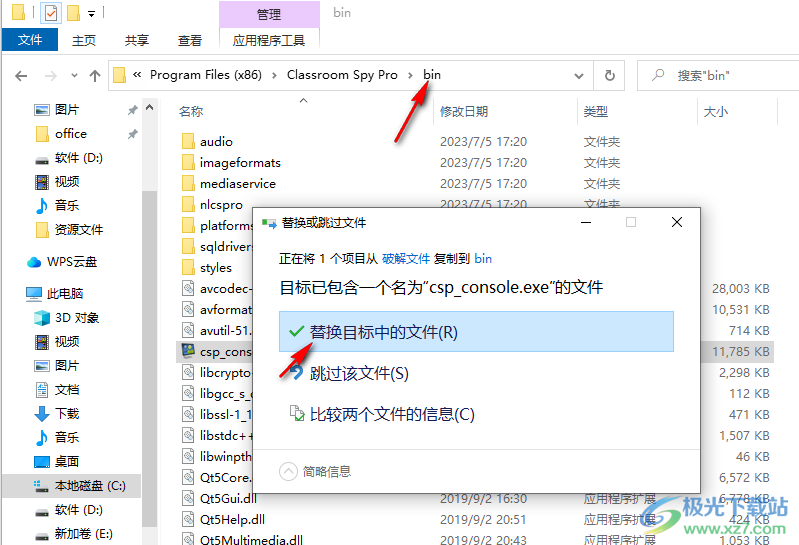Go back with the left arrow button
Image resolution: width=799 pixels, height=545 pixels.
pyautogui.click(x=21, y=76)
